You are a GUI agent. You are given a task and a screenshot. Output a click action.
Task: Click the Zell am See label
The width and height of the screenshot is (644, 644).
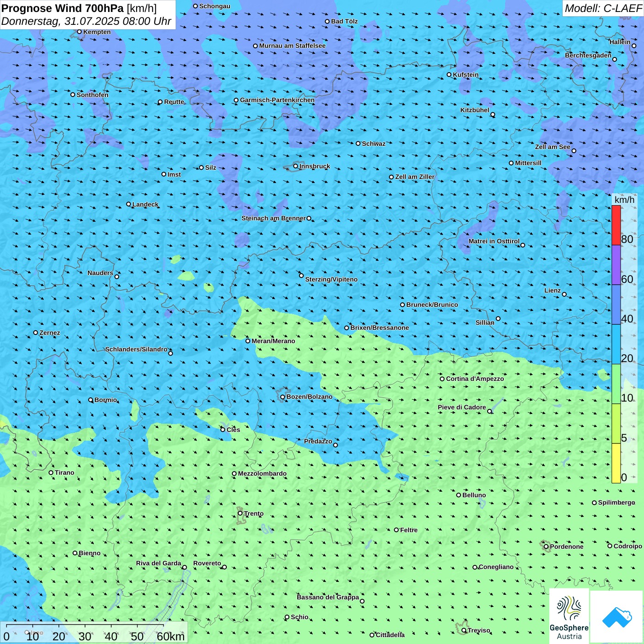552,147
